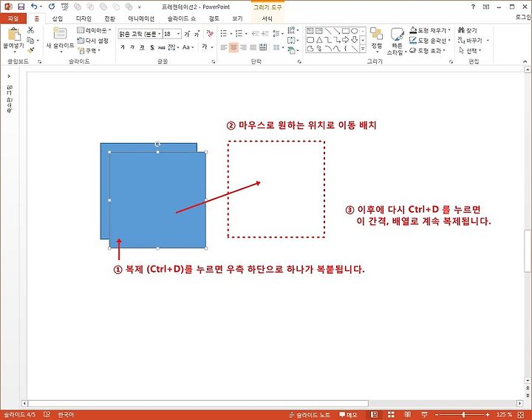Image resolution: width=532 pixels, height=420 pixels.
Task: Open the Layout (레이아웃) dropdown
Action: [94, 30]
